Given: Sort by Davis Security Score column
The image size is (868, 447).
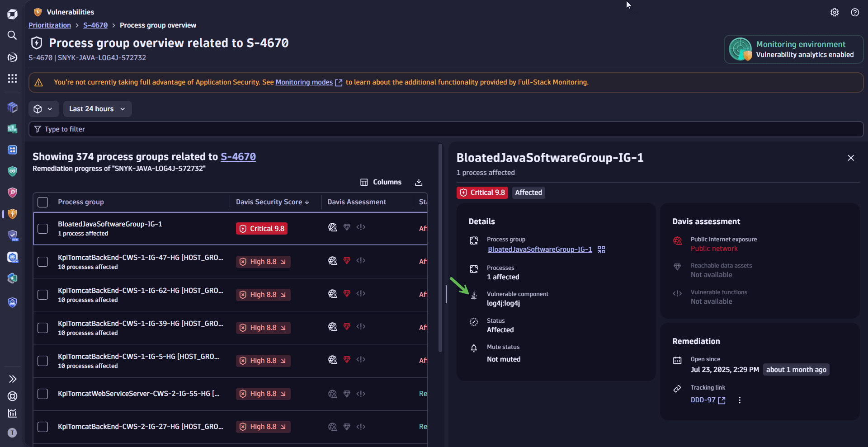Looking at the screenshot, I should coord(273,202).
